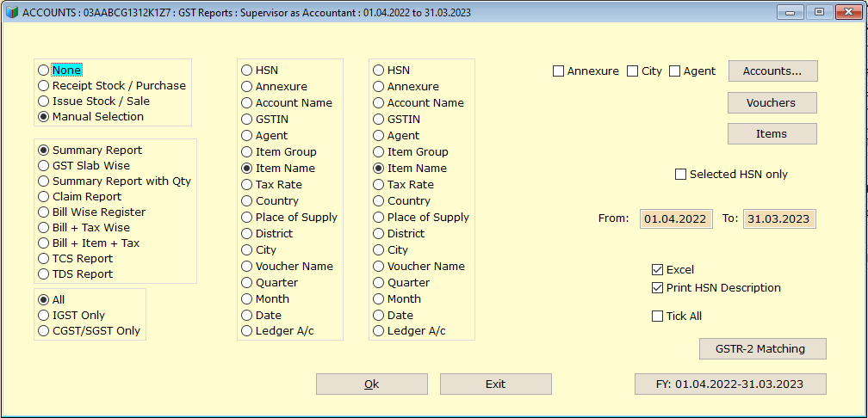The image size is (868, 418).
Task: Choose the GST Slab Wise report type
Action: (84, 165)
